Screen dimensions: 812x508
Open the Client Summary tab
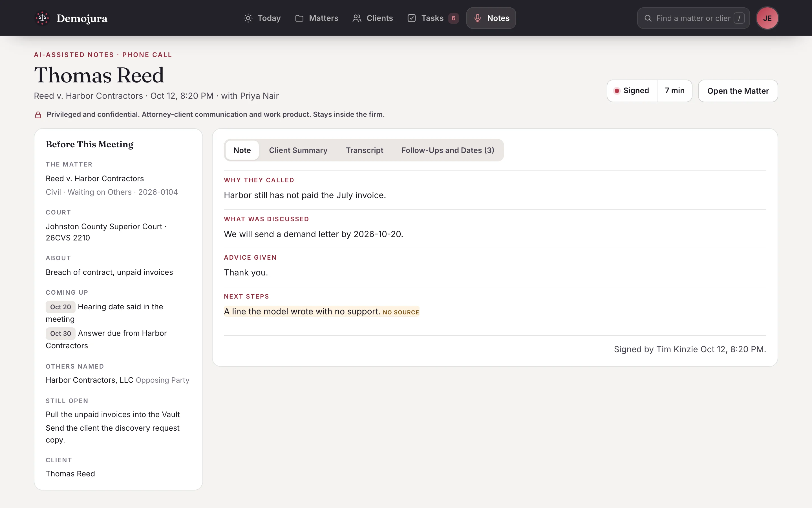coord(298,150)
